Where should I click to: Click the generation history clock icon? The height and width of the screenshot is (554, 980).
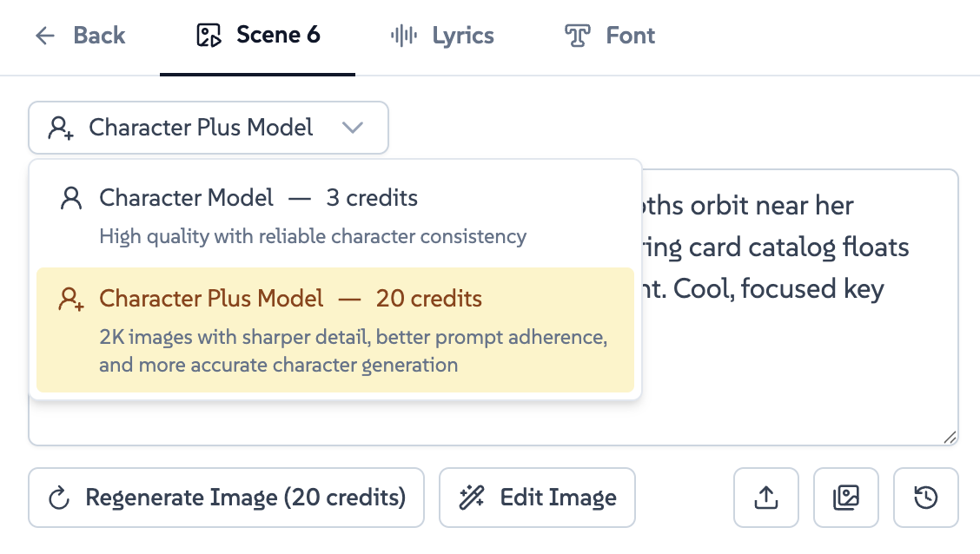tap(925, 498)
